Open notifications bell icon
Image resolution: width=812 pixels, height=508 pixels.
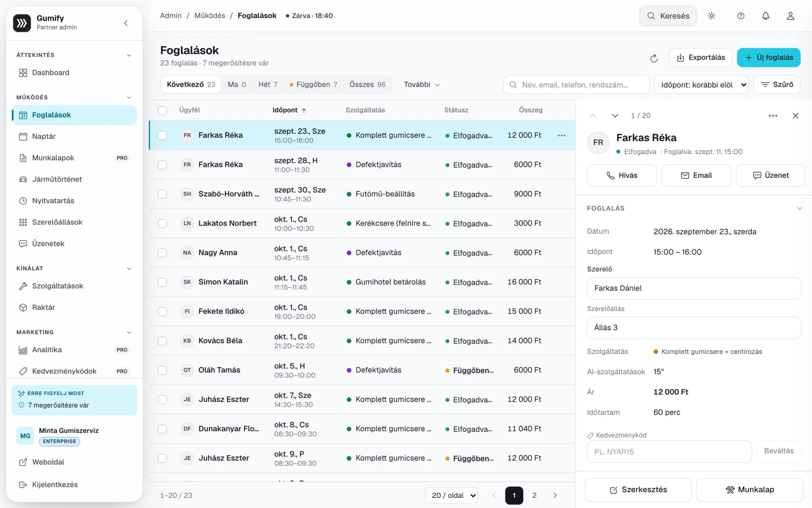tap(766, 16)
